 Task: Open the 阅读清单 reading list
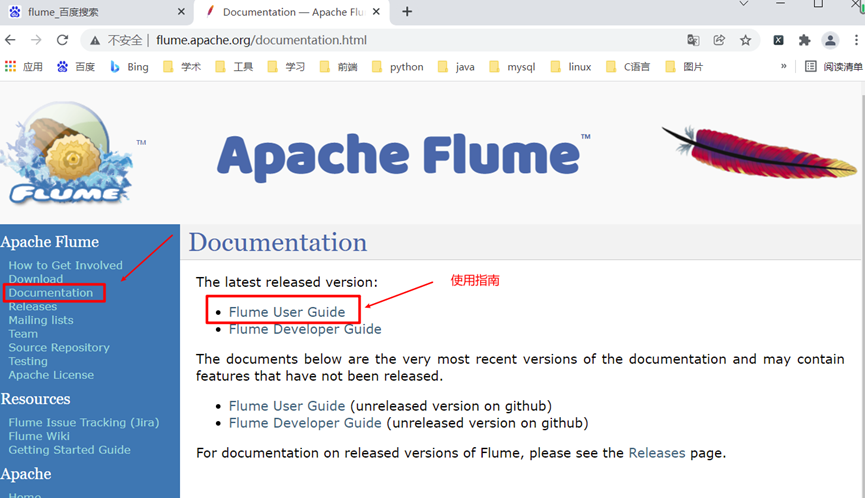tap(834, 67)
